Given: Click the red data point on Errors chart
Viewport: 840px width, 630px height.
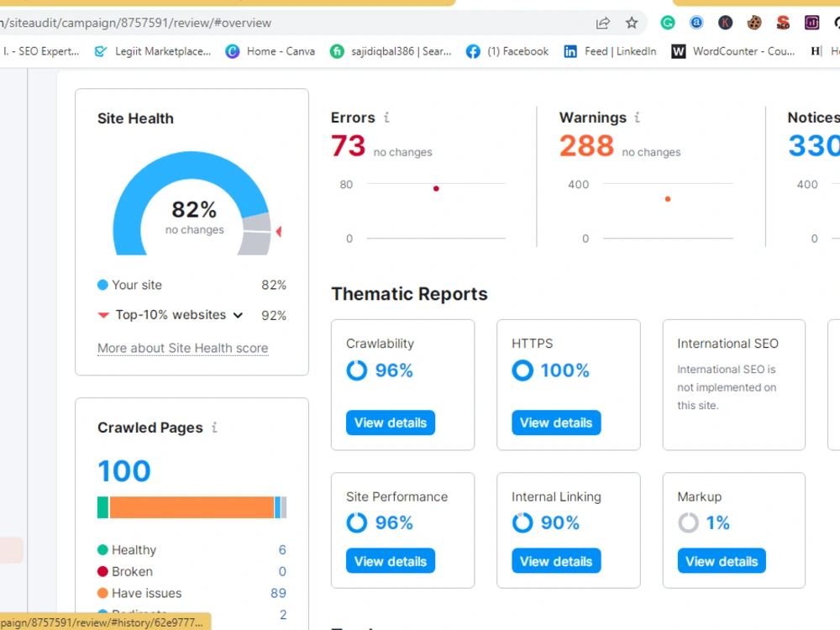Looking at the screenshot, I should [436, 188].
